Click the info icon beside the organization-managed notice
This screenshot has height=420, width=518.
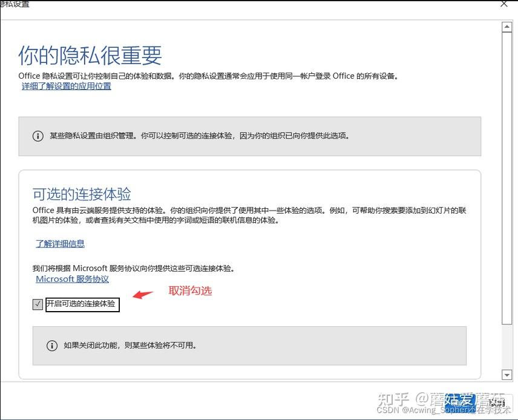38,136
